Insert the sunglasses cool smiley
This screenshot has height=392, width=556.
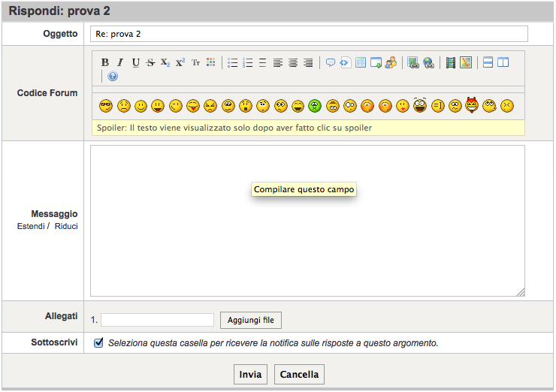tap(105, 106)
